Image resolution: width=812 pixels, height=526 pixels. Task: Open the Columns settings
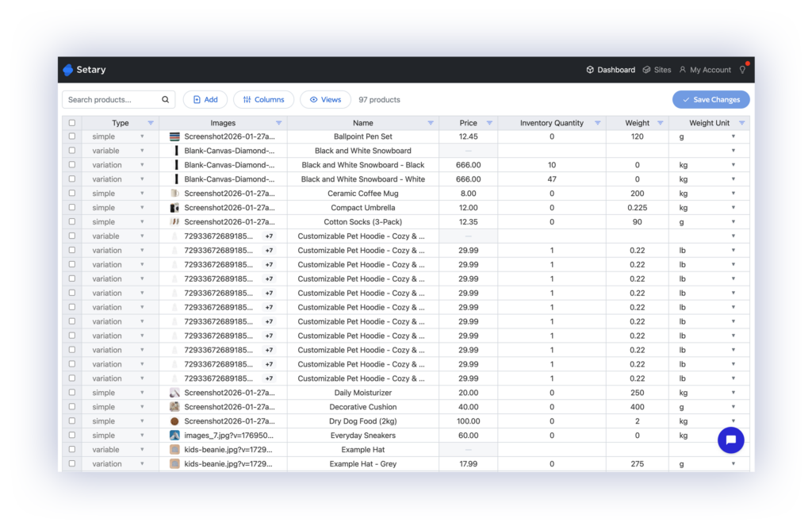[x=263, y=99]
